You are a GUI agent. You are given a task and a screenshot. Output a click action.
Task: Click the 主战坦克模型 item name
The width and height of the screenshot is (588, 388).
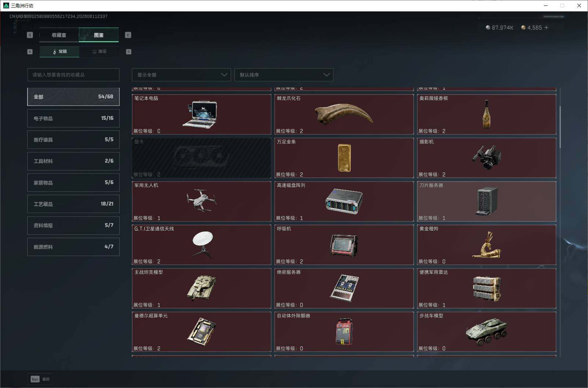(x=149, y=272)
